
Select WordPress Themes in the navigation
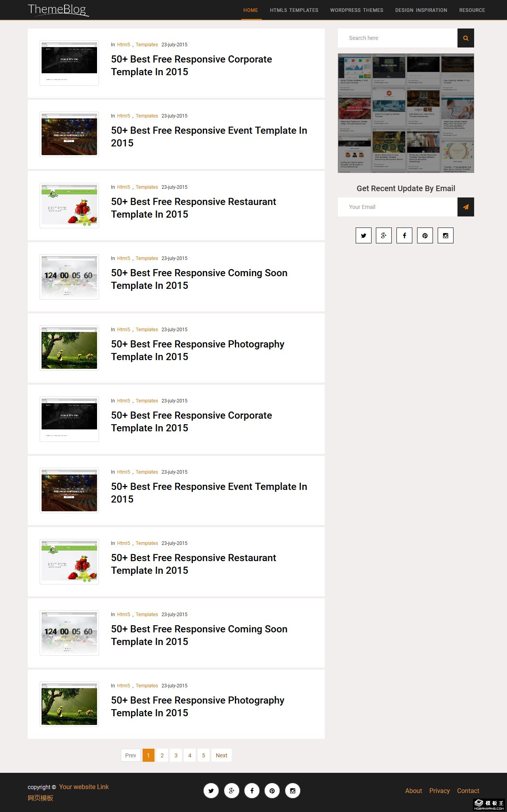[x=356, y=10]
